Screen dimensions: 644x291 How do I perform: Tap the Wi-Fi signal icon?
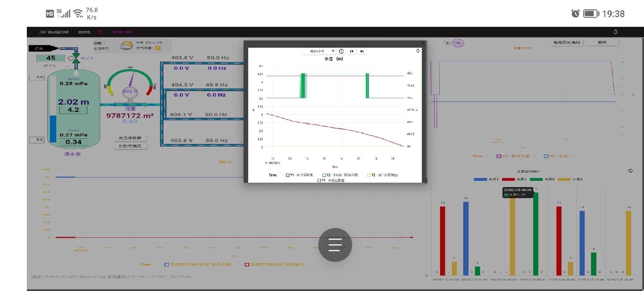[78, 13]
